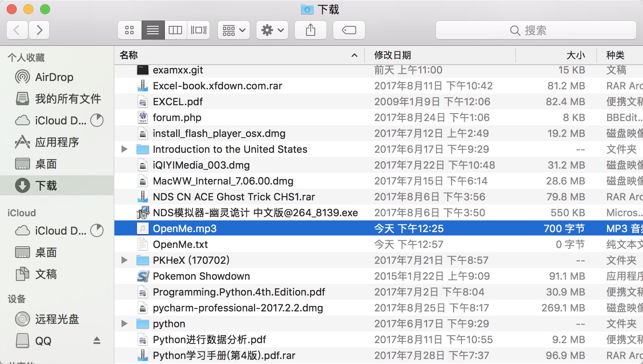
Task: Open AirDrop in the sidebar
Action: 54,77
